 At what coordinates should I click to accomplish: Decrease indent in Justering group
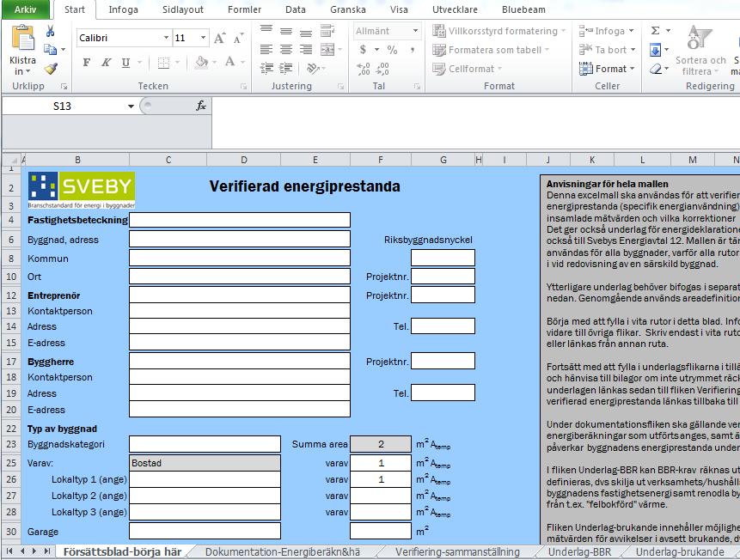266,69
